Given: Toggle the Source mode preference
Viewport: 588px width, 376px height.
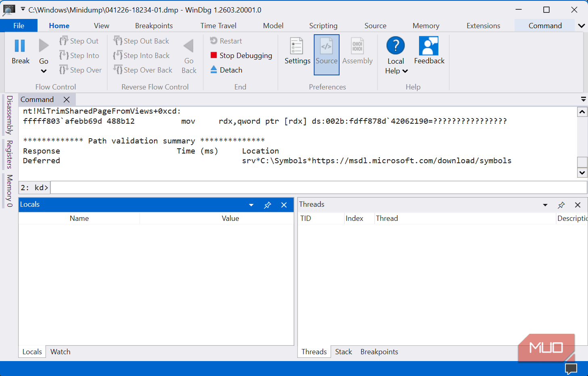Looking at the screenshot, I should pyautogui.click(x=326, y=54).
